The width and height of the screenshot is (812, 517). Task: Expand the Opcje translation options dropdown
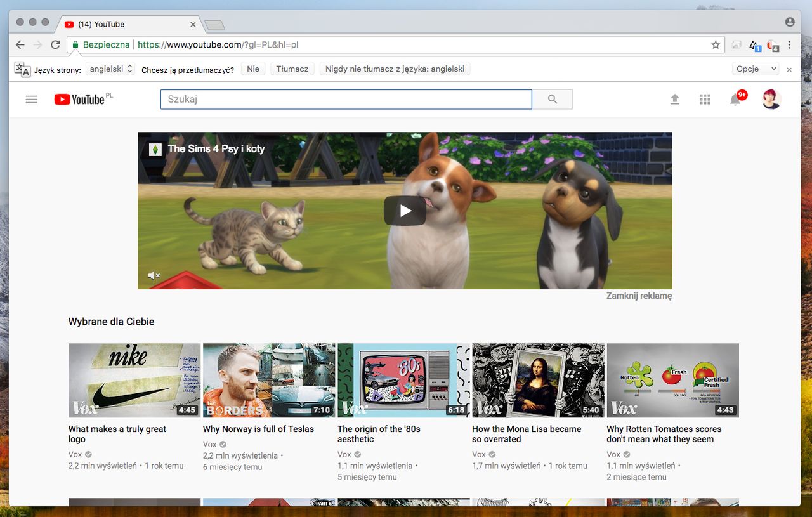tap(756, 69)
